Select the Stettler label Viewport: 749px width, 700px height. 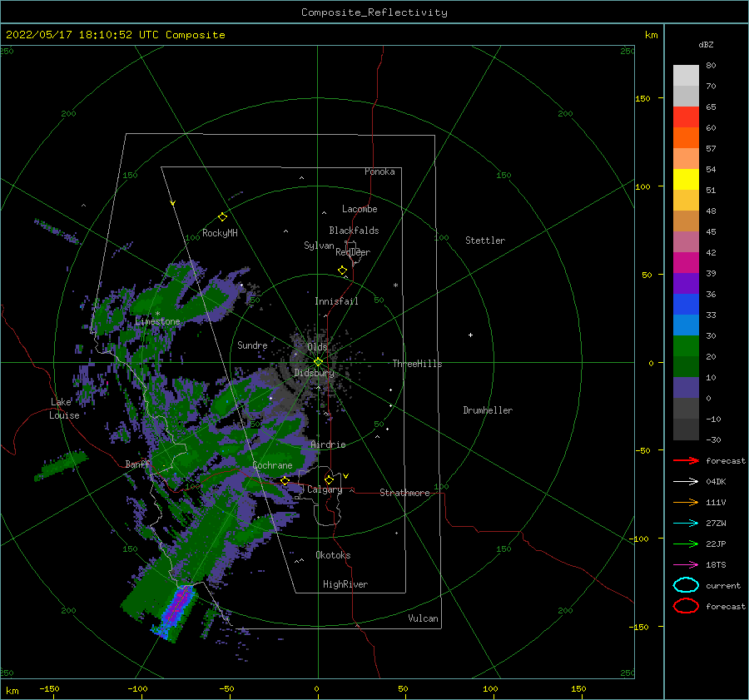click(x=485, y=241)
